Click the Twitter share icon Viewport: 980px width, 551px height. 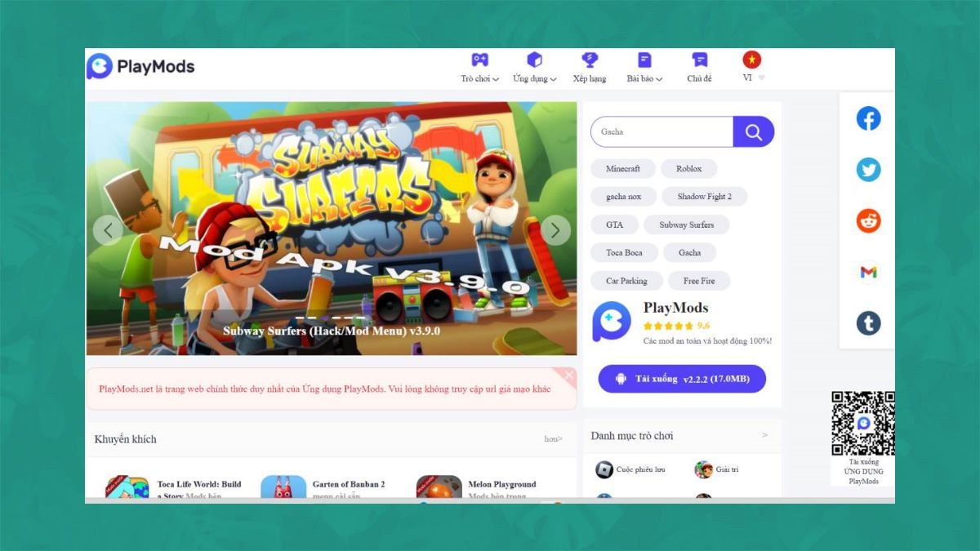tap(868, 169)
